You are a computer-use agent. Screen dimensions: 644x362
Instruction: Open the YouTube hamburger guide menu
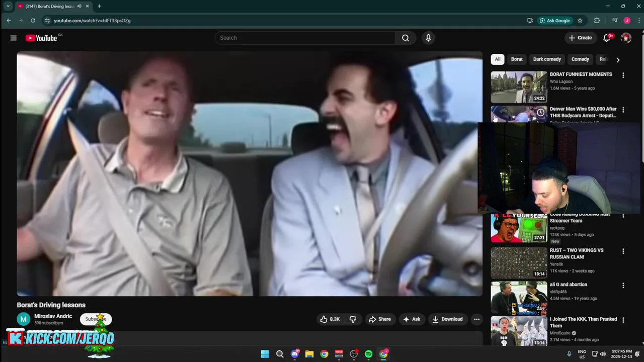pyautogui.click(x=14, y=38)
